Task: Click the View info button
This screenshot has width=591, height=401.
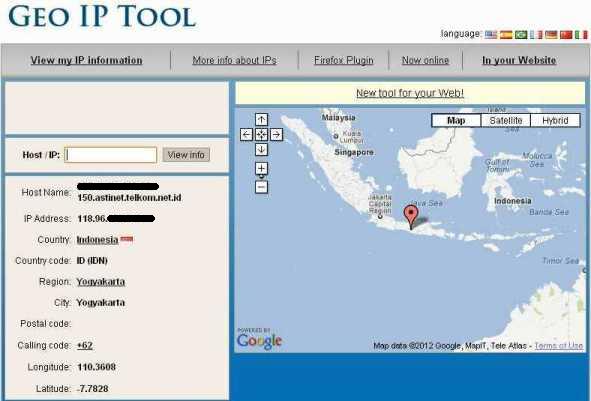Action: [186, 155]
